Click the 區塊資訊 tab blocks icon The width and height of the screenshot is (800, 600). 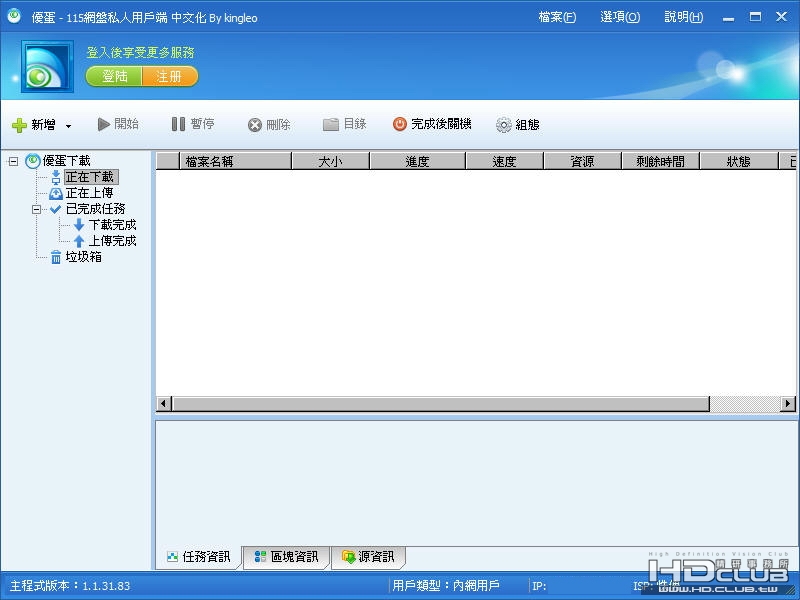(x=260, y=557)
